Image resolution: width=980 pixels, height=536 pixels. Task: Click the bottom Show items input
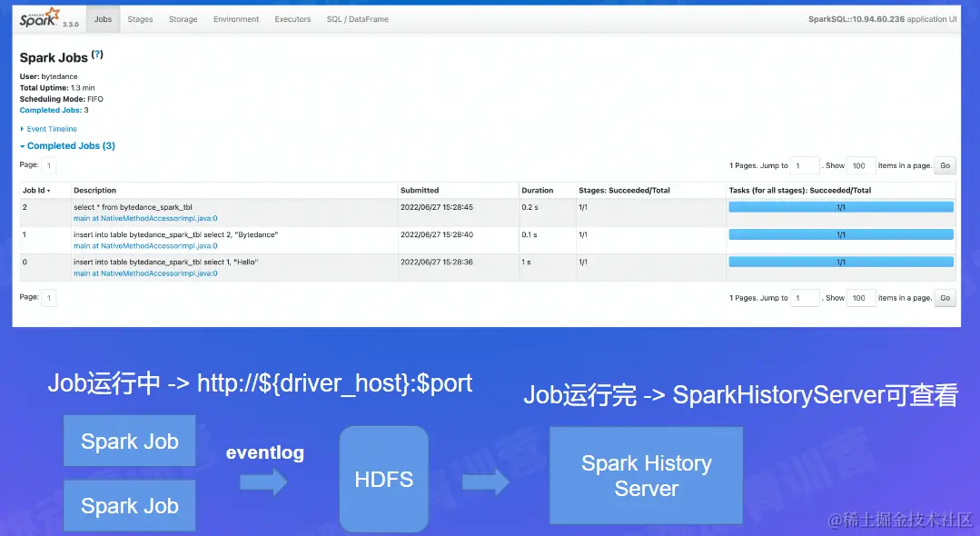861,298
